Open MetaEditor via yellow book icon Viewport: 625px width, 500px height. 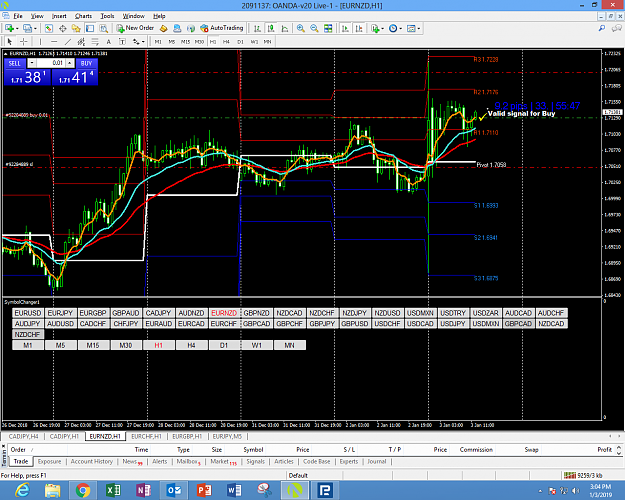tap(163, 28)
